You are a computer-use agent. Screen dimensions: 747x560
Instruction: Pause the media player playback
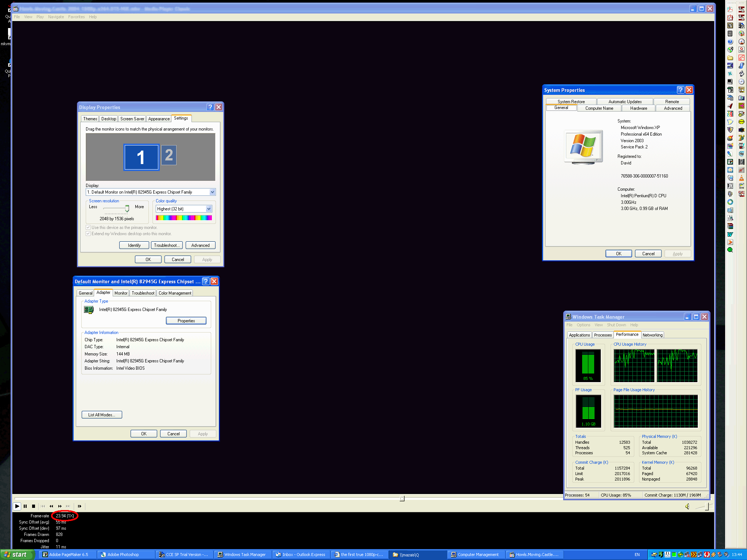click(x=25, y=506)
